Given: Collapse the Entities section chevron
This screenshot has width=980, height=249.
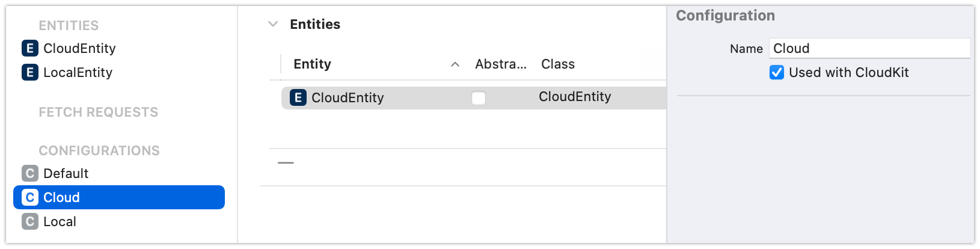Looking at the screenshot, I should [x=273, y=24].
